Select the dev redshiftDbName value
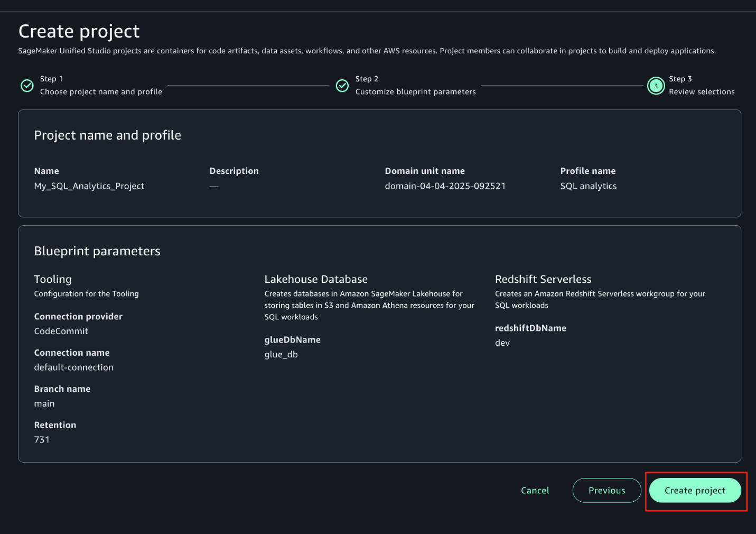Screen dimensions: 756x534 click(502, 343)
